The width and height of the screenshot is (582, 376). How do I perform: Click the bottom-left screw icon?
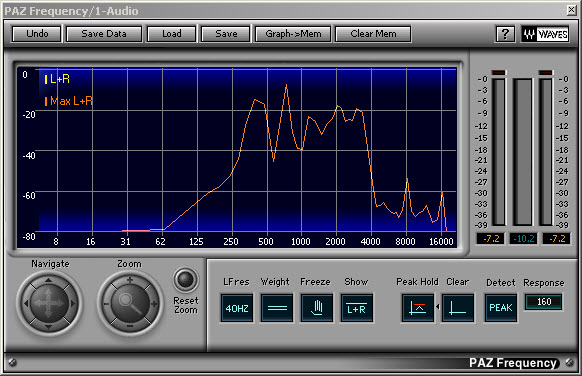click(12, 362)
